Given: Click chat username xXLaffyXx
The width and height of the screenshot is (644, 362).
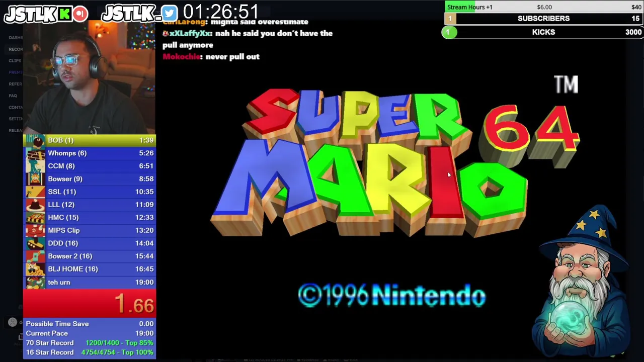Looking at the screenshot, I should 189,33.
